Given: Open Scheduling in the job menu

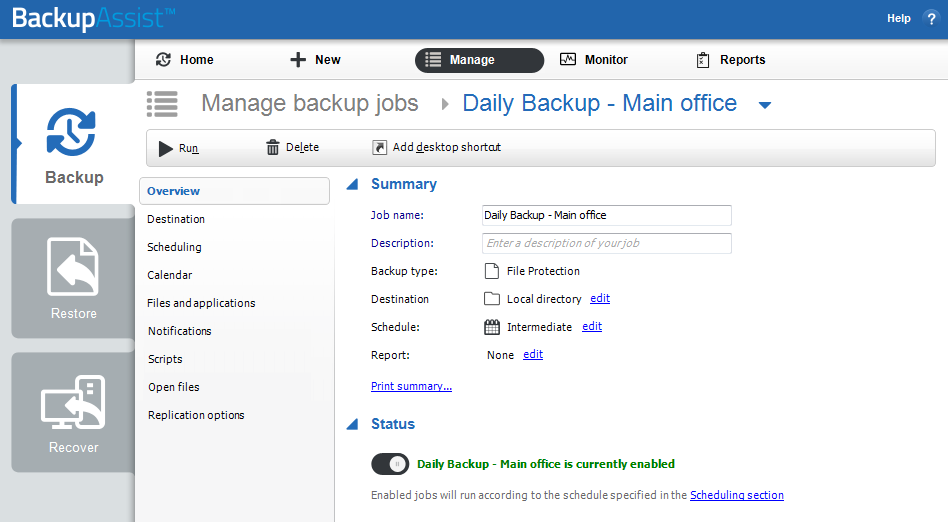Looking at the screenshot, I should tap(174, 247).
